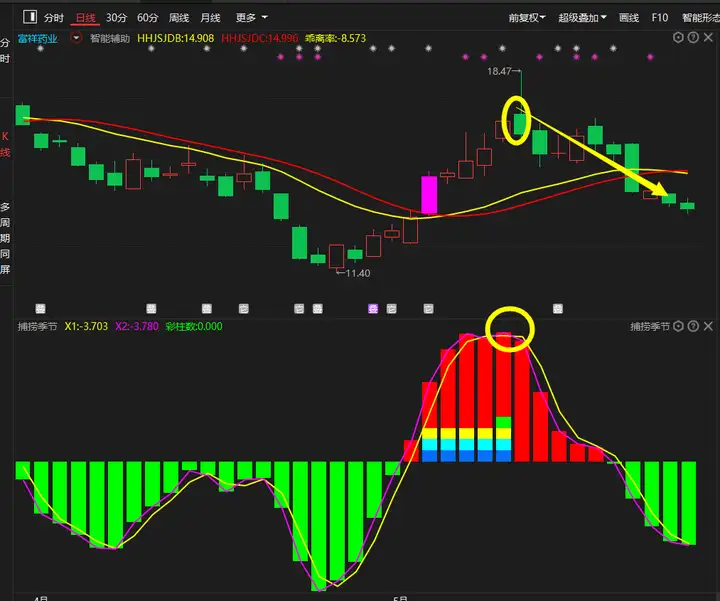The width and height of the screenshot is (720, 601).
Task: Open the 前复权 adjustment dropdown
Action: pos(526,18)
